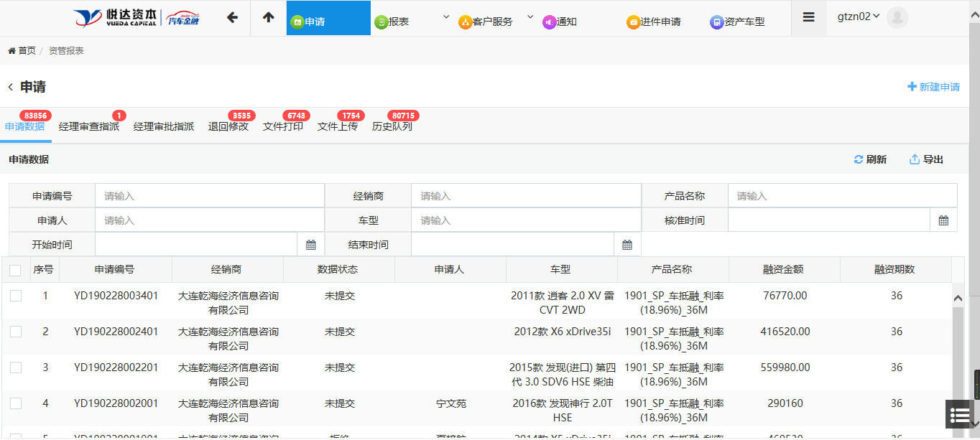Toggle the select-all checkbox in table header
The height and width of the screenshot is (440, 980).
click(15, 270)
